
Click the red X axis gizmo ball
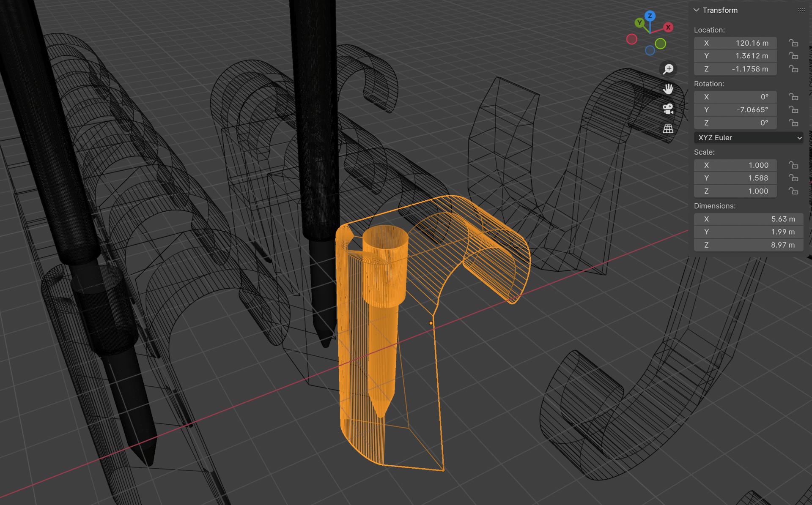pyautogui.click(x=668, y=27)
